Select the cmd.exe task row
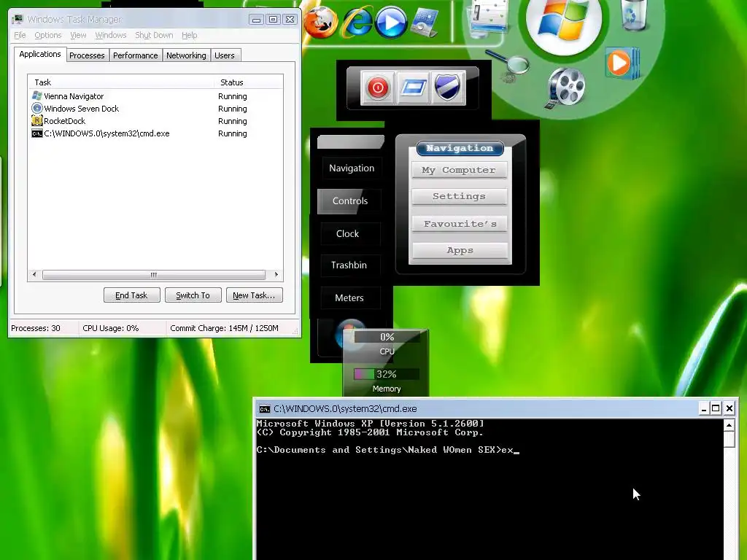Screen dimensions: 747x560 click(x=155, y=133)
